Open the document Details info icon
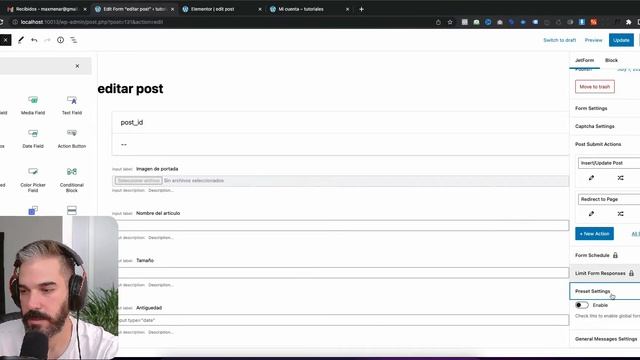This screenshot has height=360, width=640. tap(60, 40)
